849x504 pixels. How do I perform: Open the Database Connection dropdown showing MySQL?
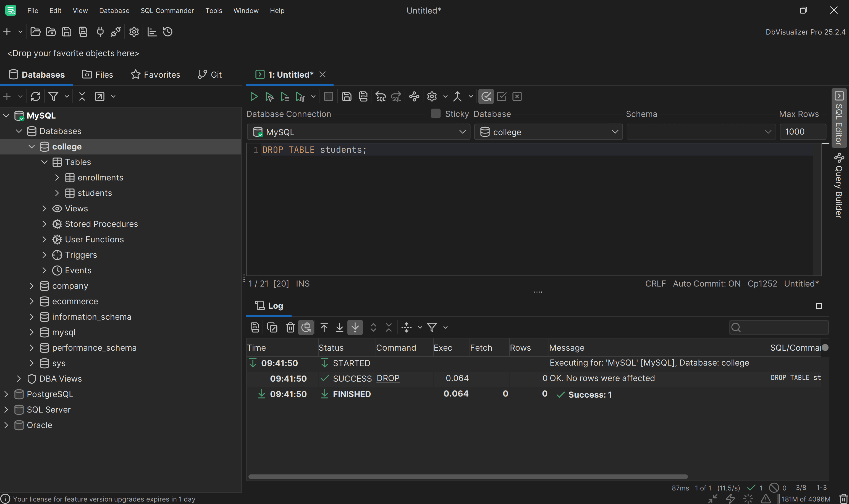coord(359,132)
